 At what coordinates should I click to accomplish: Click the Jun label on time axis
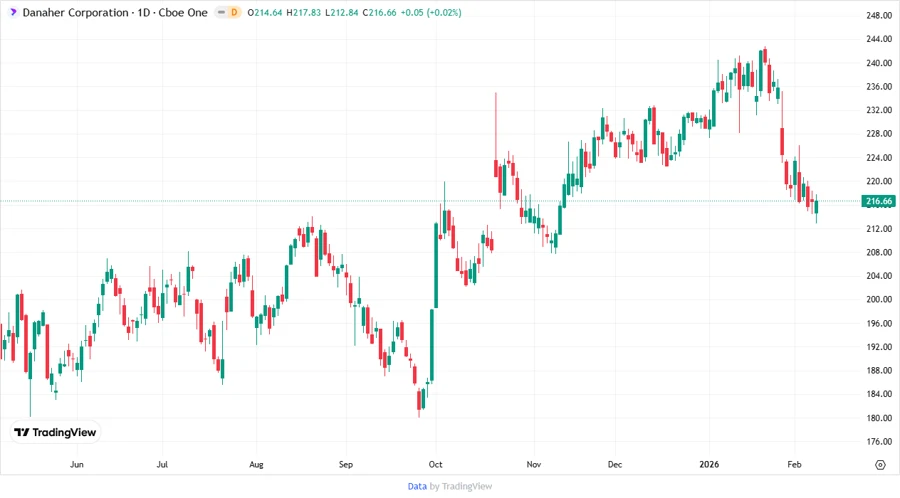76,464
